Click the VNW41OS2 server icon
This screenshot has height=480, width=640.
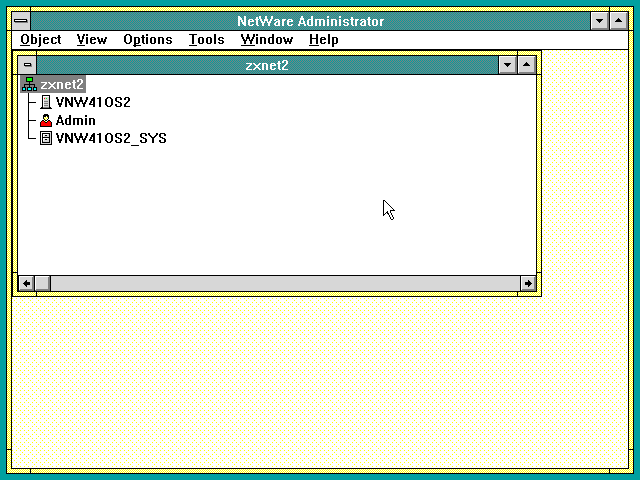coord(46,102)
